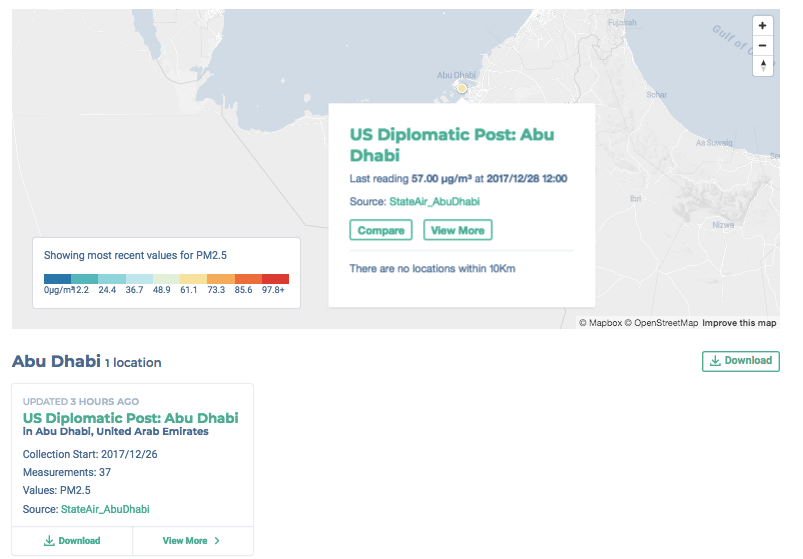Open card title US Diplomatic Post: Abu Dhabi
This screenshot has width=803, height=559.
pos(131,418)
